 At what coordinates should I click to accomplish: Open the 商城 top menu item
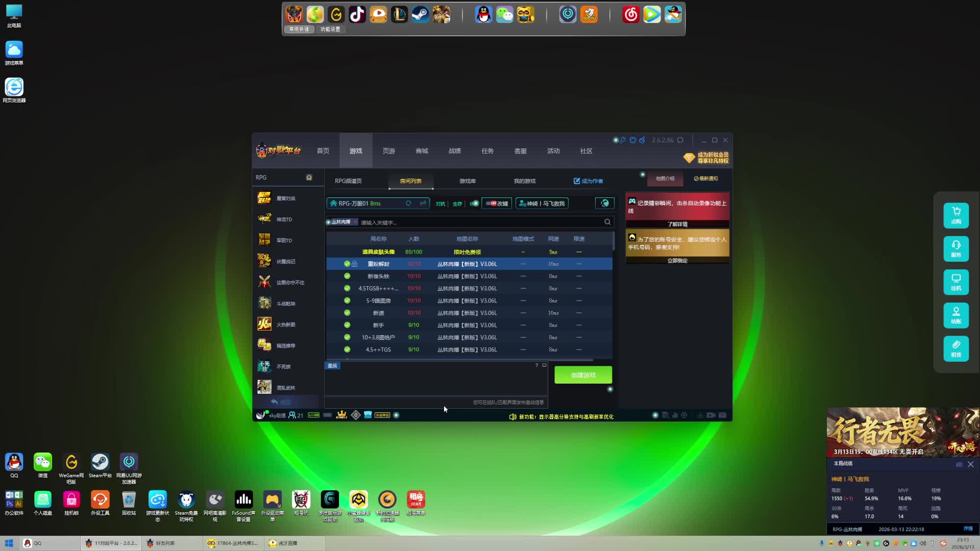point(422,151)
